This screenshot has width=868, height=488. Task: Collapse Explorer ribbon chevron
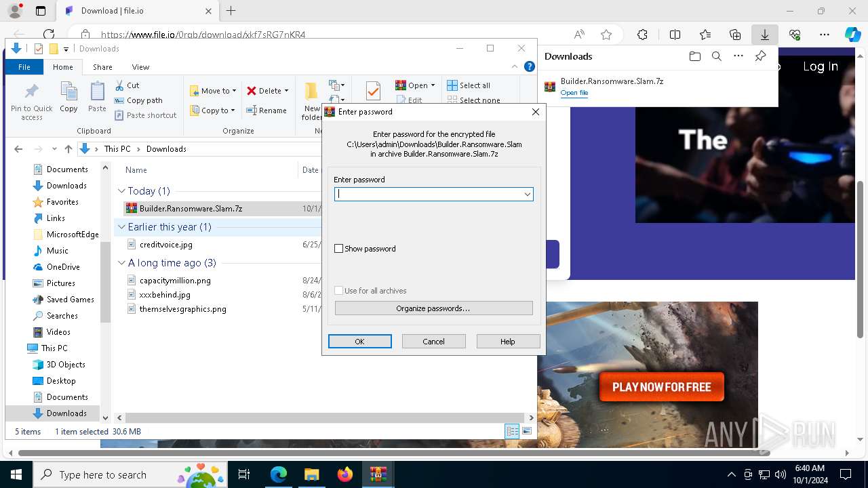click(515, 66)
